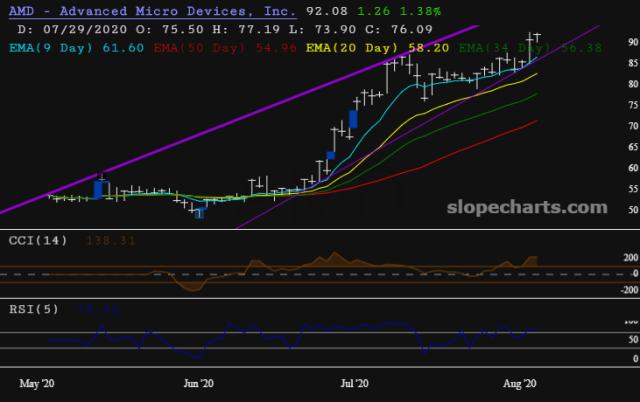Click the 90 price axis label
640x402 pixels.
pos(633,42)
